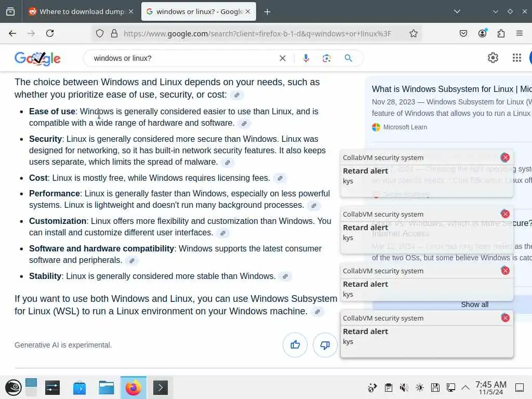Rate AI overview with thumbs up
The height and width of the screenshot is (399, 532).
295,345
